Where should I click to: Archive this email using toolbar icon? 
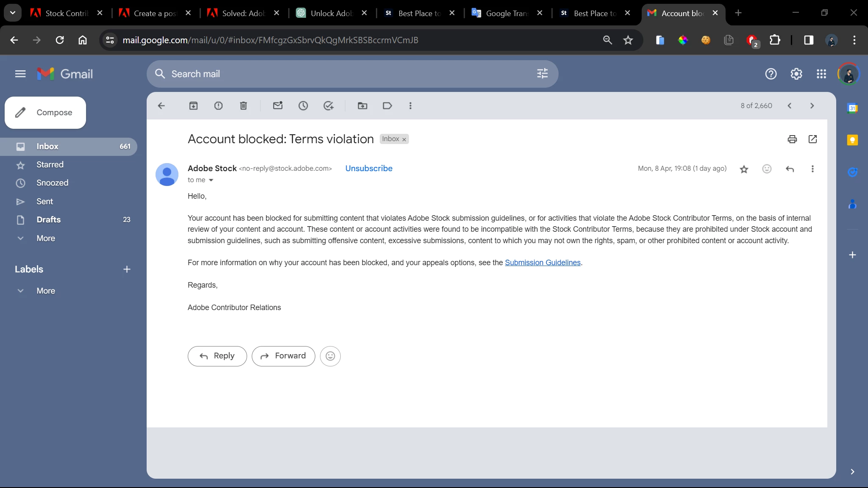[x=193, y=106]
